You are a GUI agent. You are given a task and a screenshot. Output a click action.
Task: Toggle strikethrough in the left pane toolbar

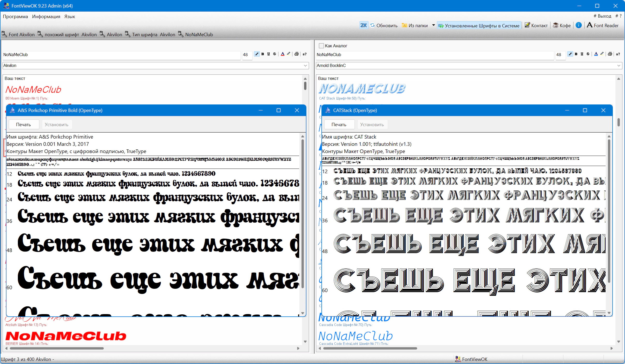[275, 54]
